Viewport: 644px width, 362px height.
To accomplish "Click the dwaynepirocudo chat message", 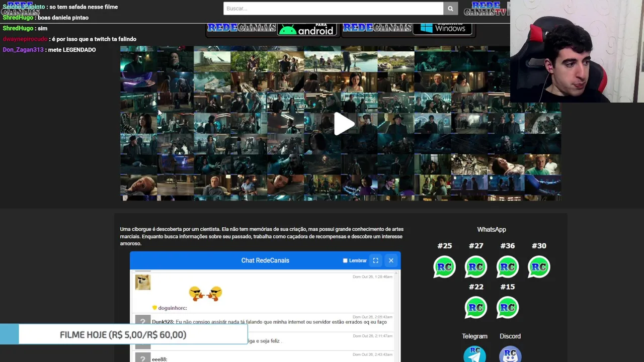I will [69, 39].
